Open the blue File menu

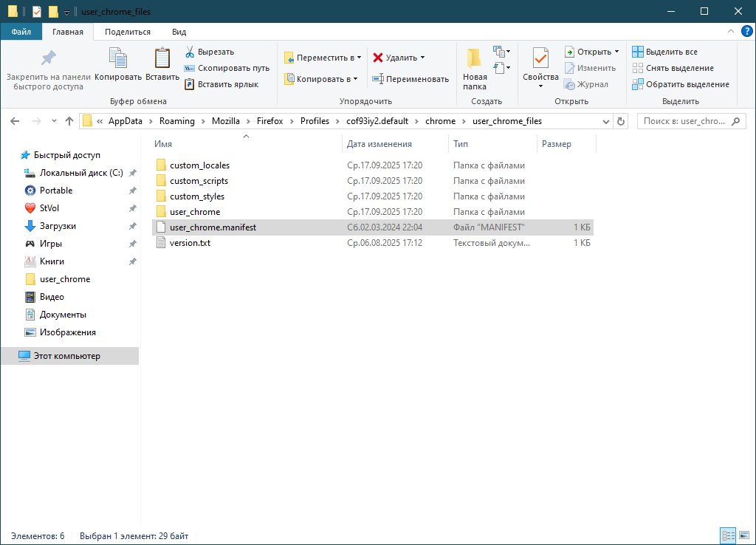point(21,32)
